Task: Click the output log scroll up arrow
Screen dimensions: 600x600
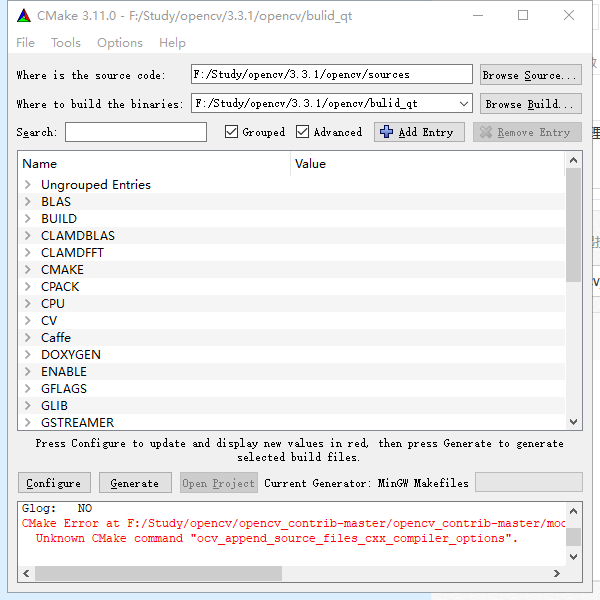Action: 573,511
